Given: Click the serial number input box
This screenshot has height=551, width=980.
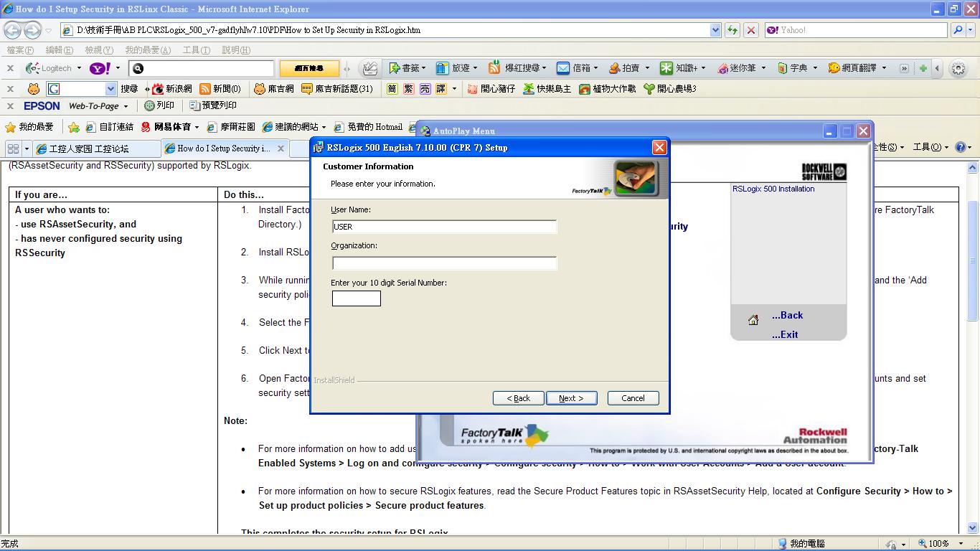Looking at the screenshot, I should (357, 298).
